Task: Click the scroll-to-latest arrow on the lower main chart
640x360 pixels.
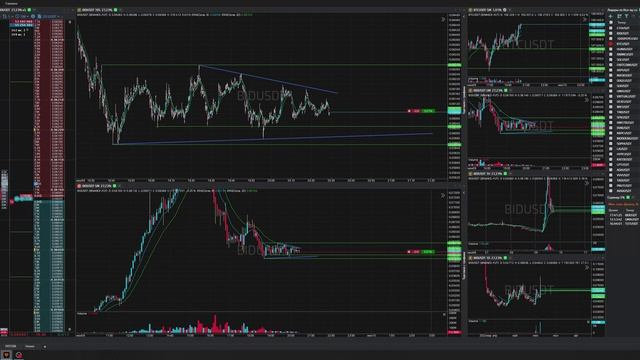Action: tap(443, 196)
